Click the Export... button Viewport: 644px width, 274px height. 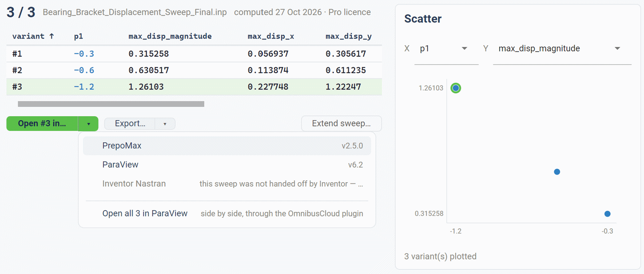coord(130,124)
